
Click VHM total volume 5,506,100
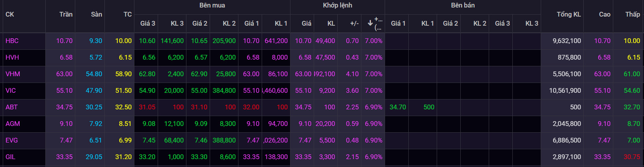[567, 74]
